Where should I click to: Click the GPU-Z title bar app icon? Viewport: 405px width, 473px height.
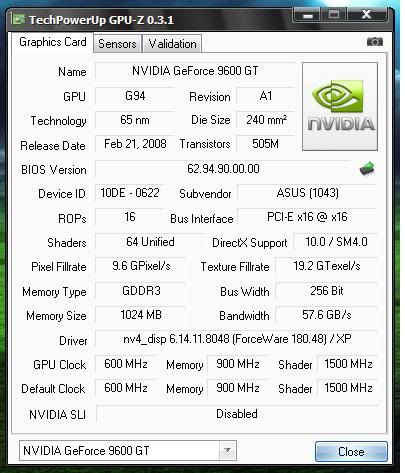pyautogui.click(x=18, y=19)
